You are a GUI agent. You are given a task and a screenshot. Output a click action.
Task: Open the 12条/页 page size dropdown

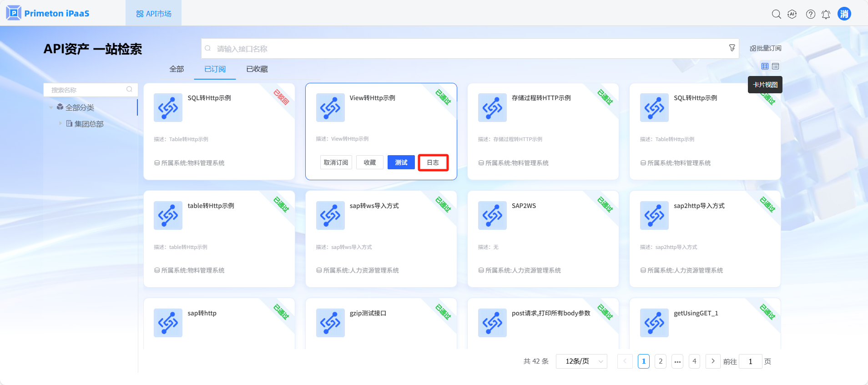[x=581, y=361]
